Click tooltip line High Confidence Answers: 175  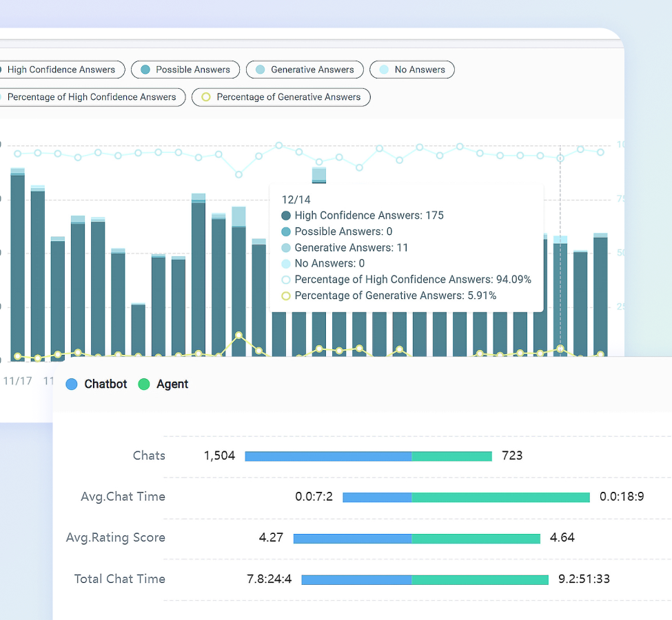pos(363,216)
